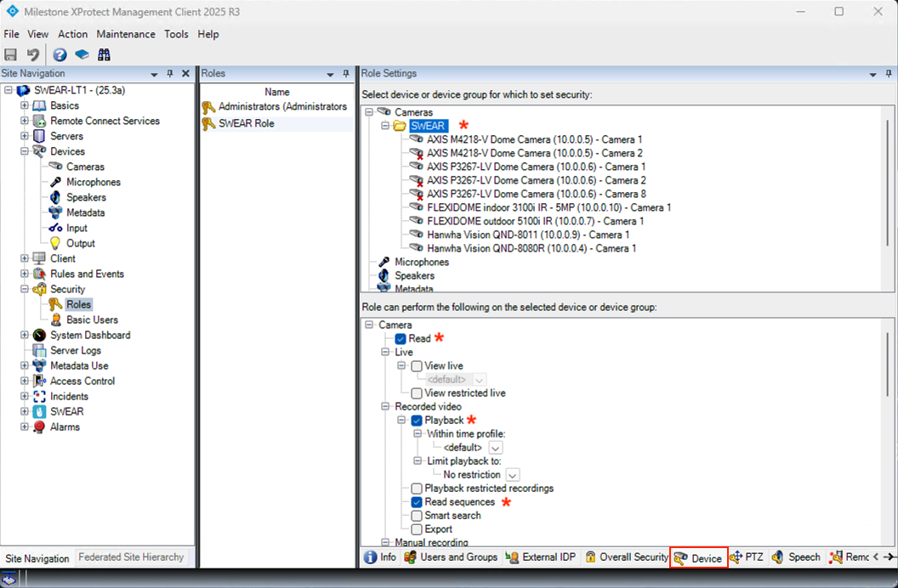Tick the Smart search checkbox
Screen dimensions: 898x588
pos(417,516)
